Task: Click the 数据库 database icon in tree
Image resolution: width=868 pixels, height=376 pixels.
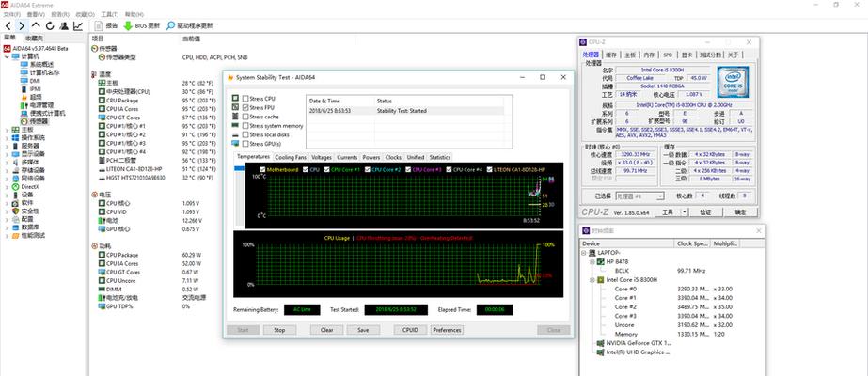Action: (15, 227)
